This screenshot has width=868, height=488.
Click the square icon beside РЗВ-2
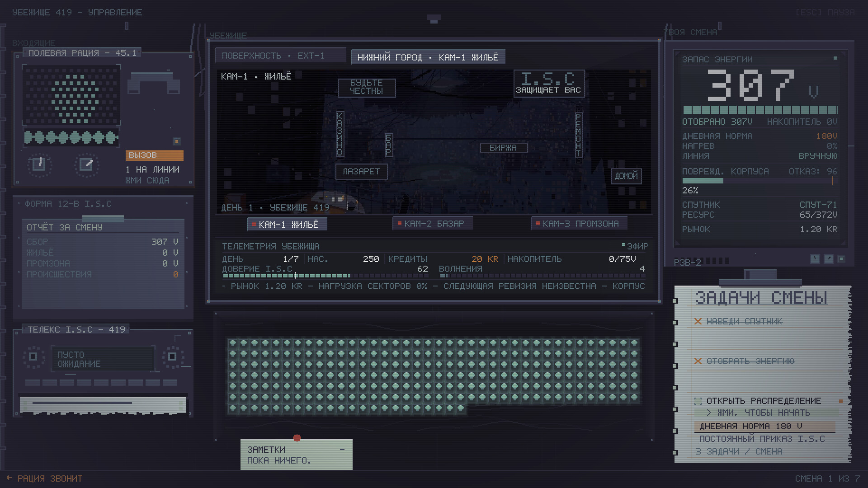pyautogui.click(x=841, y=259)
